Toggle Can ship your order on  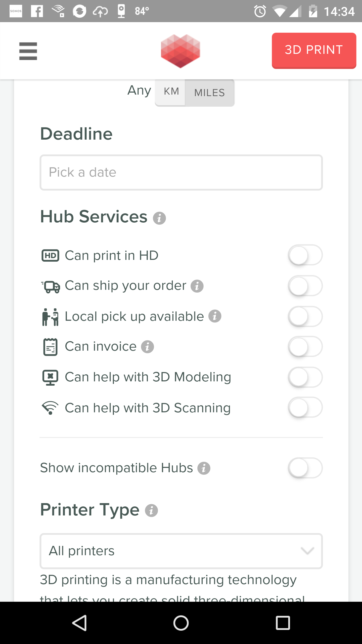[x=305, y=286]
